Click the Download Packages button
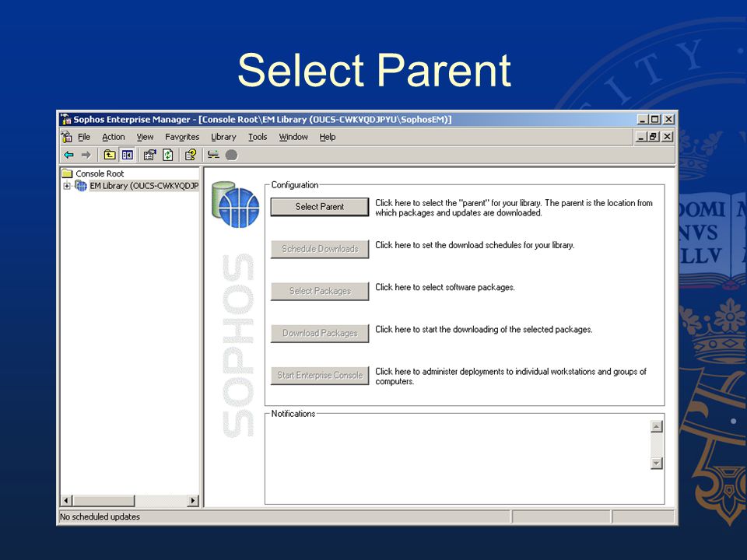Viewport: 747px width, 560px height. (320, 333)
